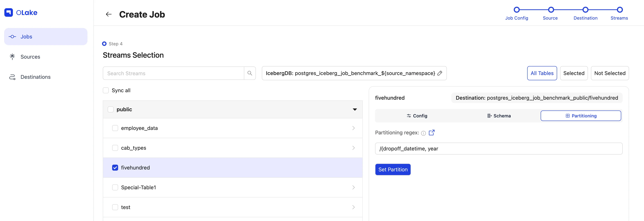
Task: Click the Sources asterisk icon in sidebar
Action: [x=12, y=57]
